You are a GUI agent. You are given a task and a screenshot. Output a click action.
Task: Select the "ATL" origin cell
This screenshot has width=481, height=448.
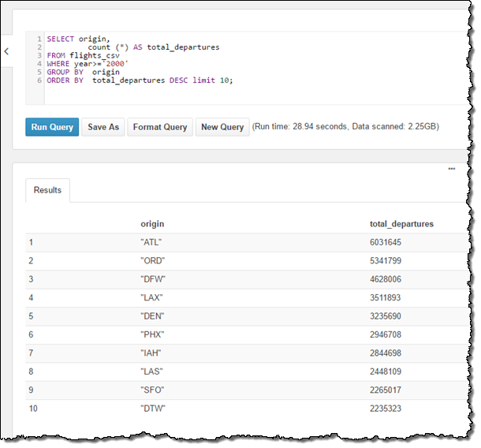tap(151, 243)
